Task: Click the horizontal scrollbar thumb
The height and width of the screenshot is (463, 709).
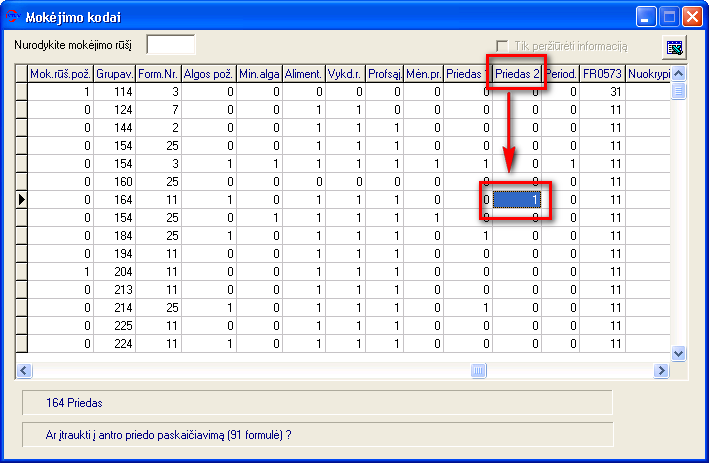Action: (x=478, y=371)
